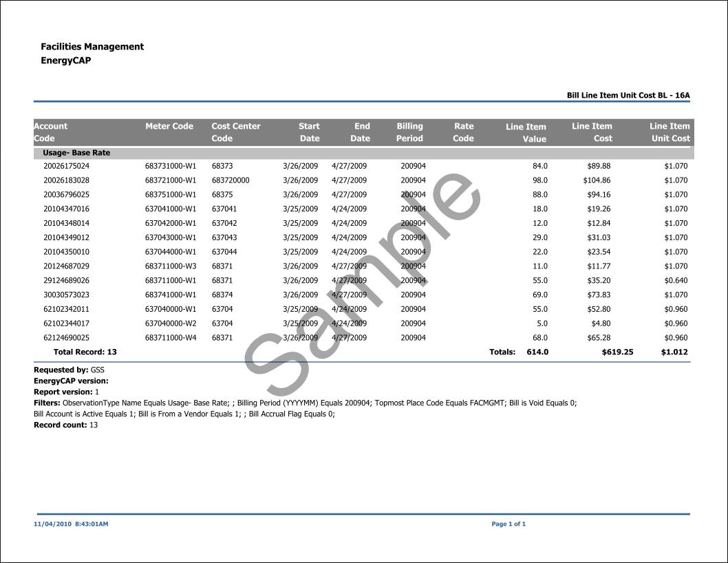This screenshot has width=728, height=563.
Task: Click the Rate Code column header
Action: coord(463,132)
